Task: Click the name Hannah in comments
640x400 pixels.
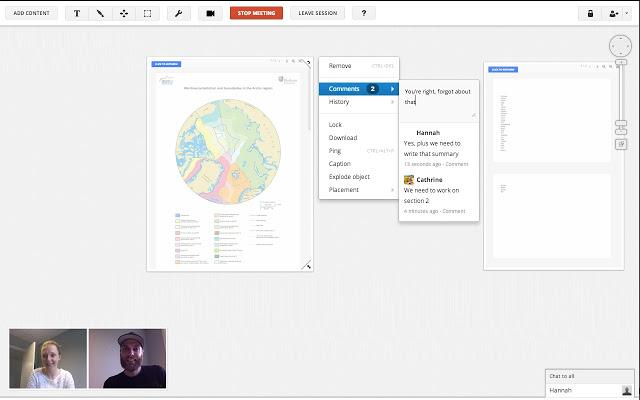Action: 428,133
